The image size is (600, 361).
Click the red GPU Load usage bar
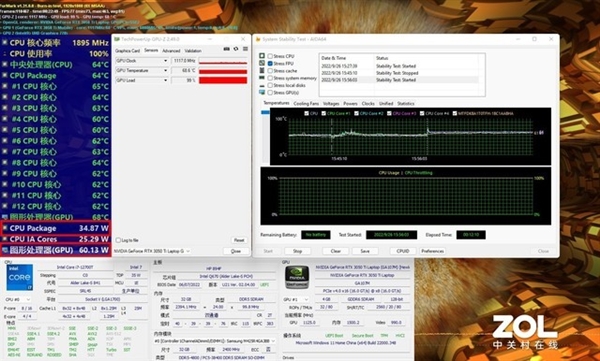click(223, 80)
